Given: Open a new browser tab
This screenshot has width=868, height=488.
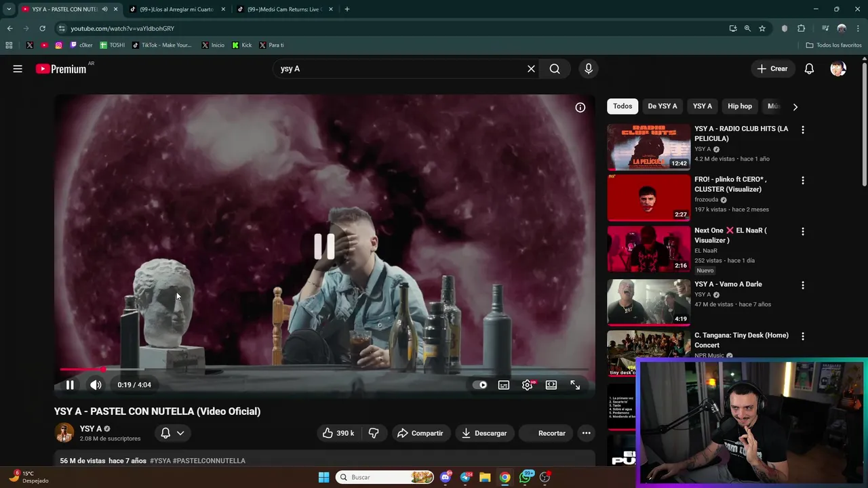Looking at the screenshot, I should [x=347, y=9].
